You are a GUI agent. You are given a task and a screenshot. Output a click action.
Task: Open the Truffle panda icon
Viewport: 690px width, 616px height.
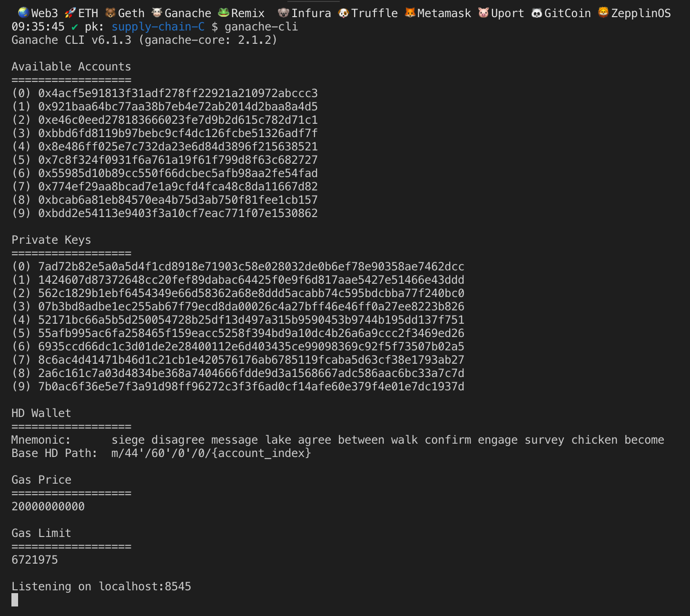[x=343, y=13]
